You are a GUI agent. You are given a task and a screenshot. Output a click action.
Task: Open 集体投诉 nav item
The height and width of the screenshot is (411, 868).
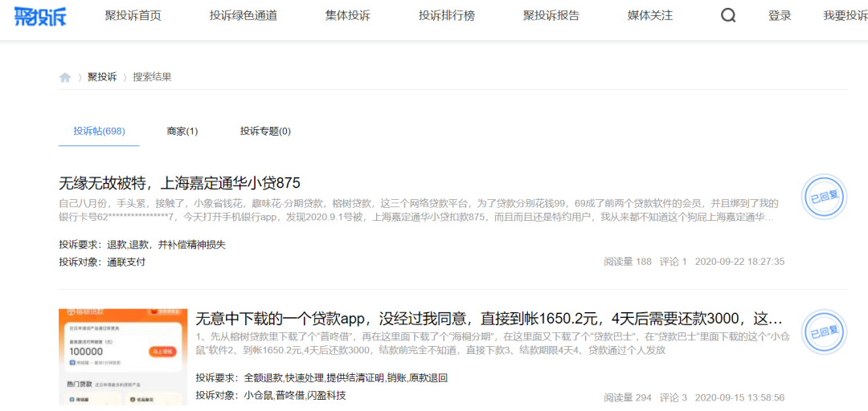(x=348, y=15)
